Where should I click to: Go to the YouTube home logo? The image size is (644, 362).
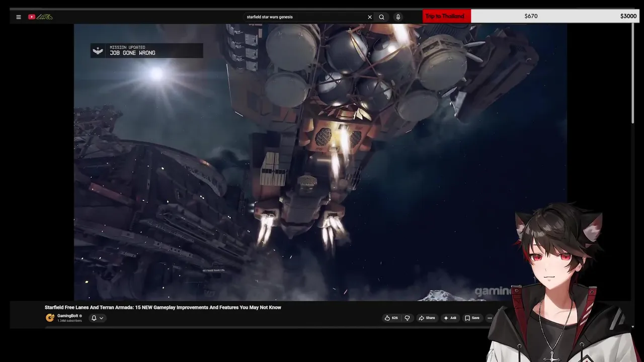click(40, 17)
